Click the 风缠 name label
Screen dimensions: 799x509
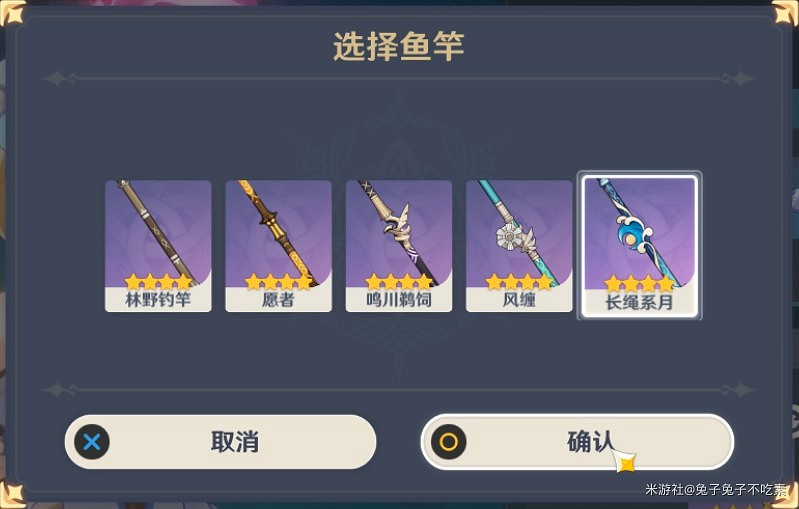(519, 300)
